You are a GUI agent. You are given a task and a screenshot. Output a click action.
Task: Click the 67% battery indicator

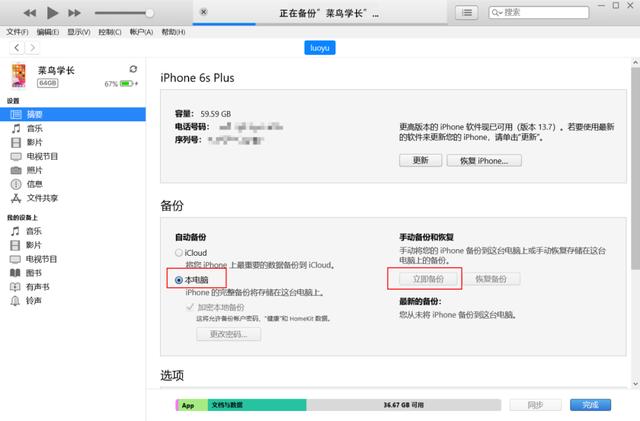pos(121,84)
